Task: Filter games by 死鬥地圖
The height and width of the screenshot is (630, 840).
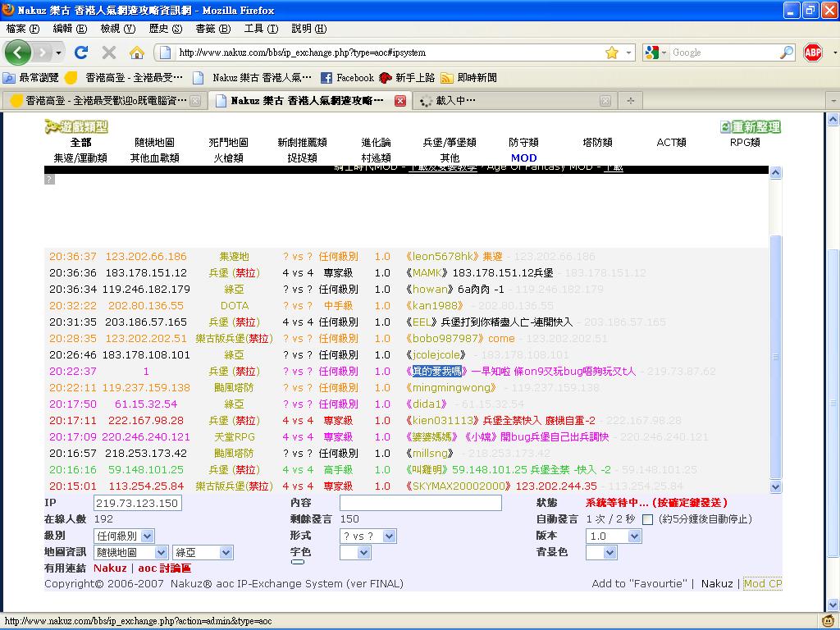Action: click(x=228, y=143)
